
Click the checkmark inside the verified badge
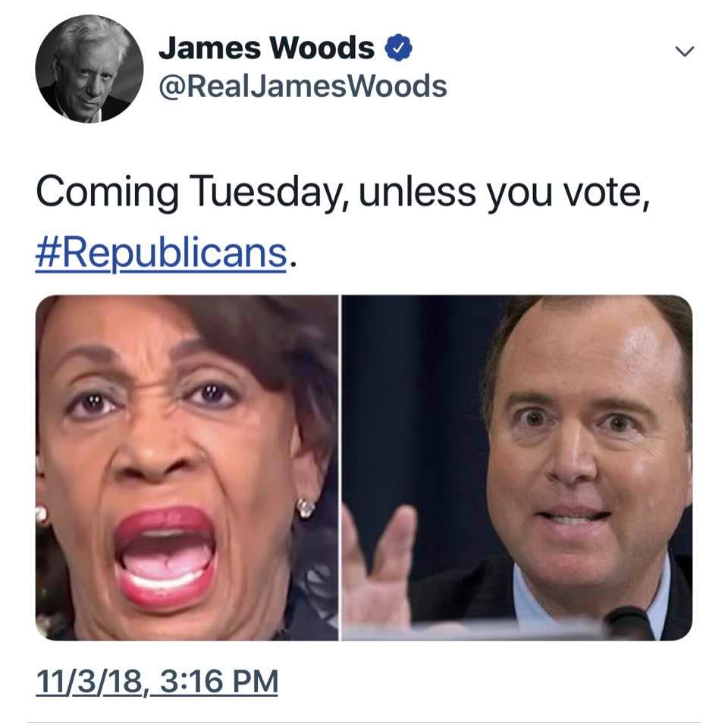[x=398, y=47]
